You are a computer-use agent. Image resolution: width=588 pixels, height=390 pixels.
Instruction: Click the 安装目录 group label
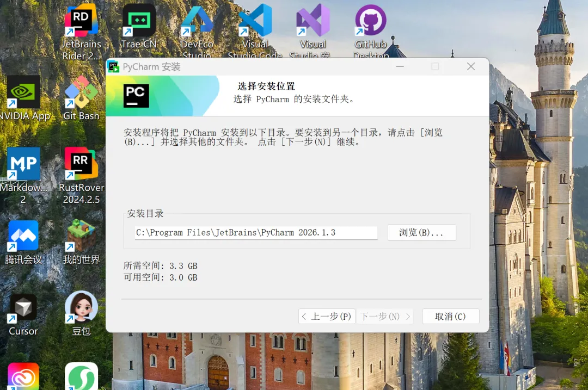(x=145, y=214)
